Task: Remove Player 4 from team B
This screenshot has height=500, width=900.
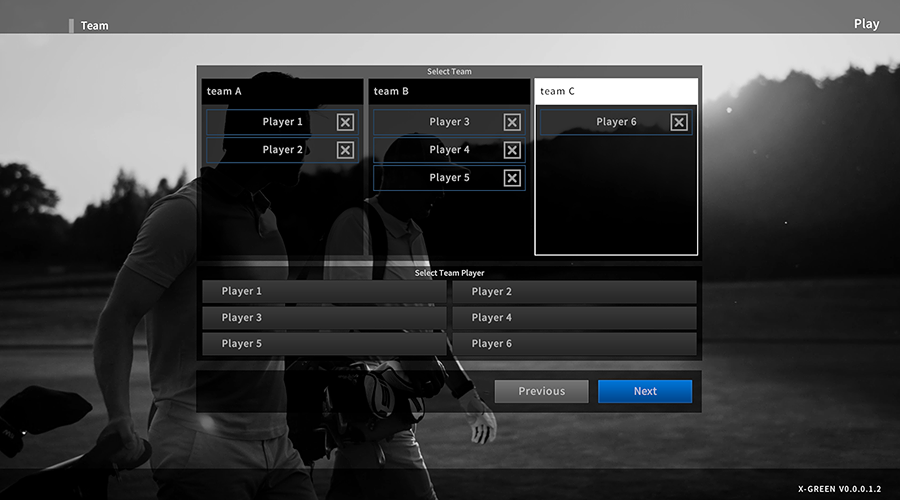Action: click(x=512, y=150)
